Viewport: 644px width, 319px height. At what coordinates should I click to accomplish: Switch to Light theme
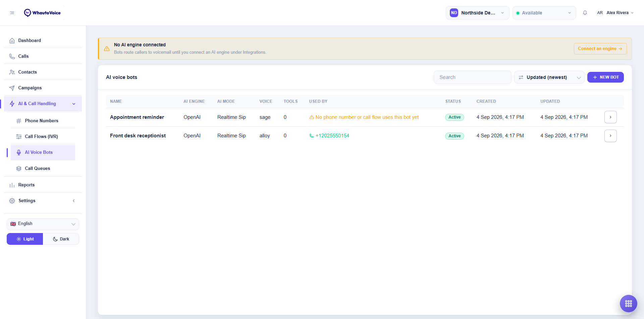tap(25, 239)
